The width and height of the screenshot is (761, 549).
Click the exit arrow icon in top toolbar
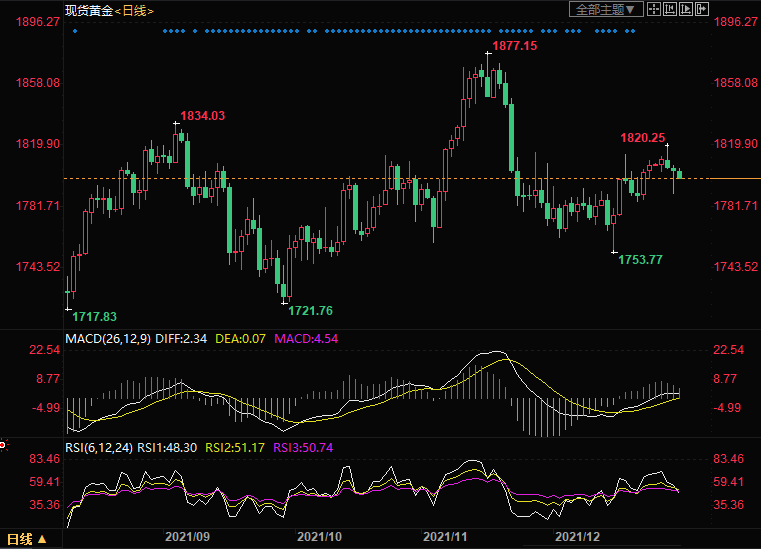(x=702, y=9)
